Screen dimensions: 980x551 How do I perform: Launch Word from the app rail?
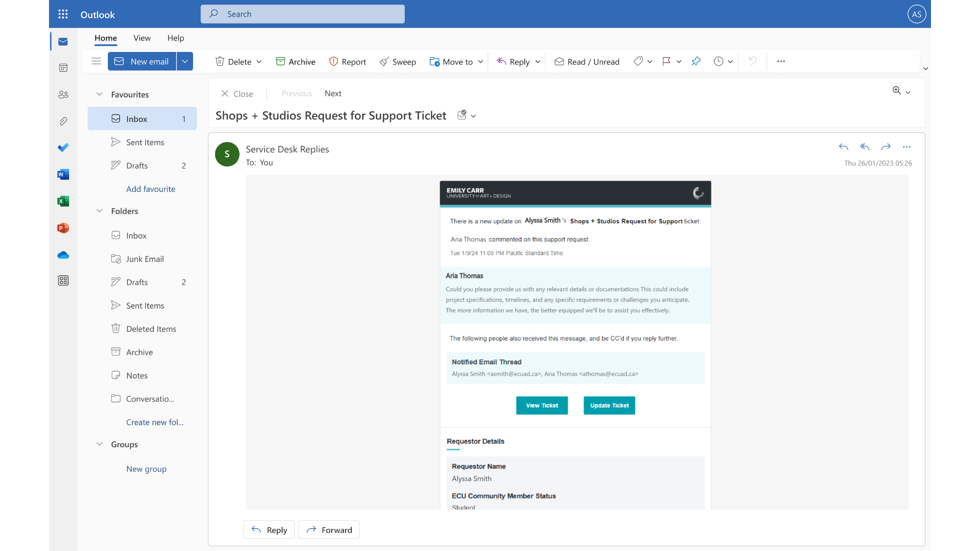click(x=63, y=174)
